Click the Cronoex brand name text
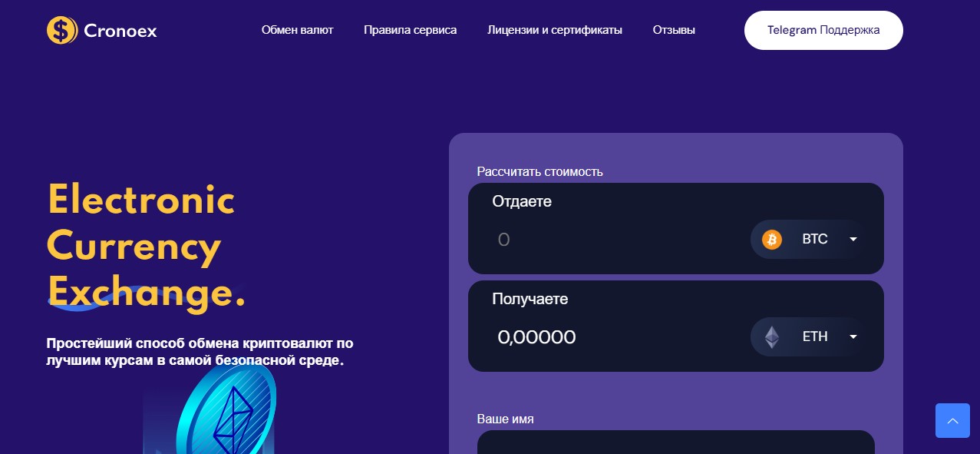The height and width of the screenshot is (454, 980). tap(120, 31)
